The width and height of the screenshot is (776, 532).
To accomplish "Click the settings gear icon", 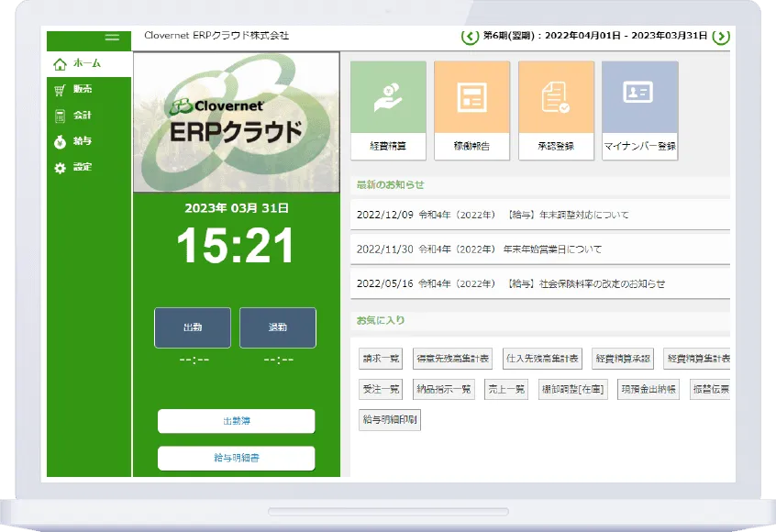I will click(x=60, y=168).
